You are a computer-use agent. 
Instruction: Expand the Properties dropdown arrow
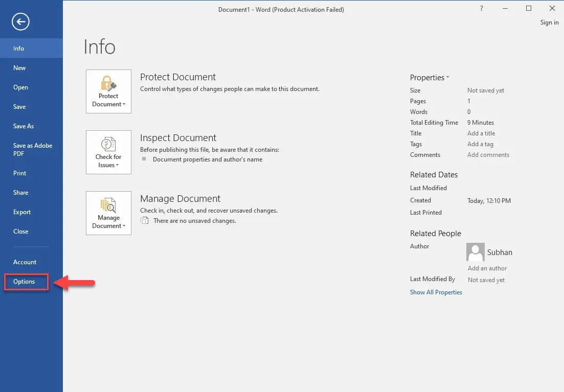tap(447, 77)
